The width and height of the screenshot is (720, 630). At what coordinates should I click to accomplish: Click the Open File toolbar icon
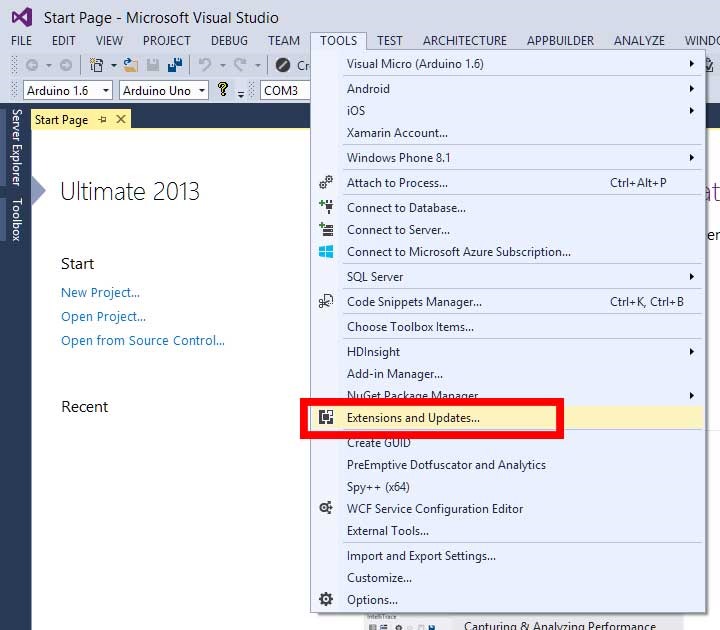coord(131,65)
